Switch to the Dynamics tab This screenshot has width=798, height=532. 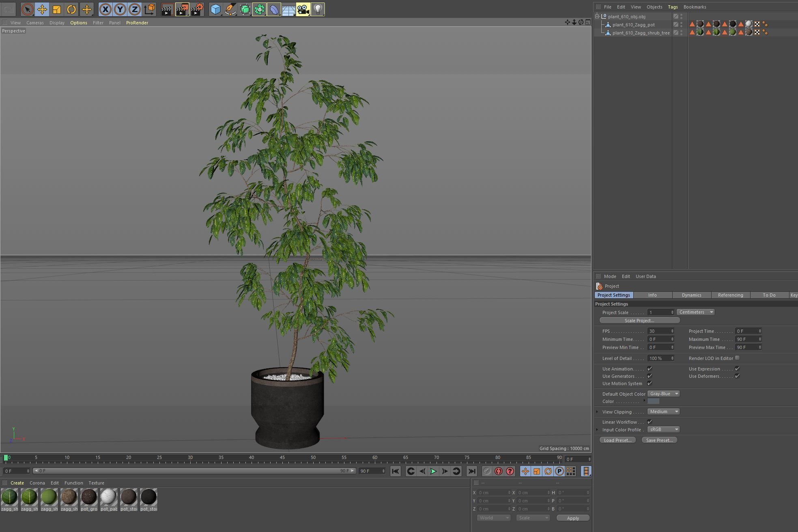point(691,295)
